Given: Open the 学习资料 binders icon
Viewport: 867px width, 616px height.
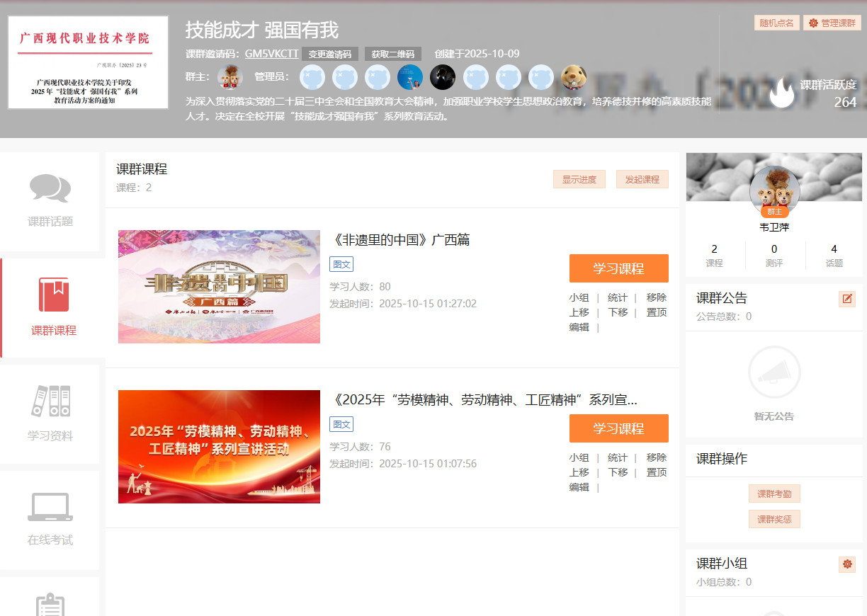Looking at the screenshot, I should click(x=50, y=401).
